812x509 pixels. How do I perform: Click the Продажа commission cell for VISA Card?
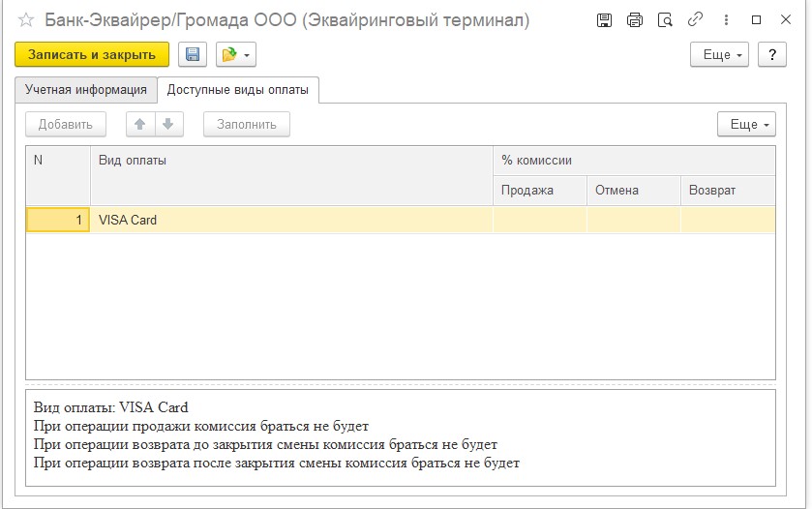click(x=539, y=220)
